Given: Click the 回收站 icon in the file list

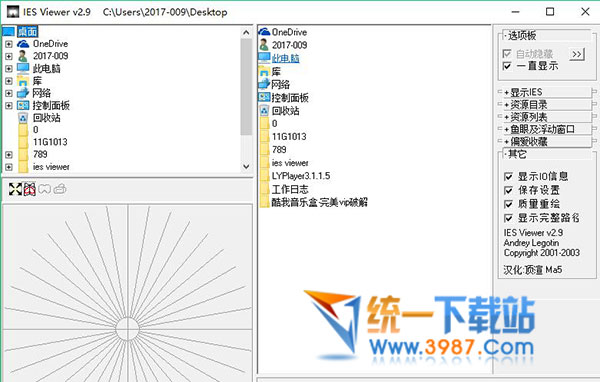Looking at the screenshot, I should coord(264,111).
